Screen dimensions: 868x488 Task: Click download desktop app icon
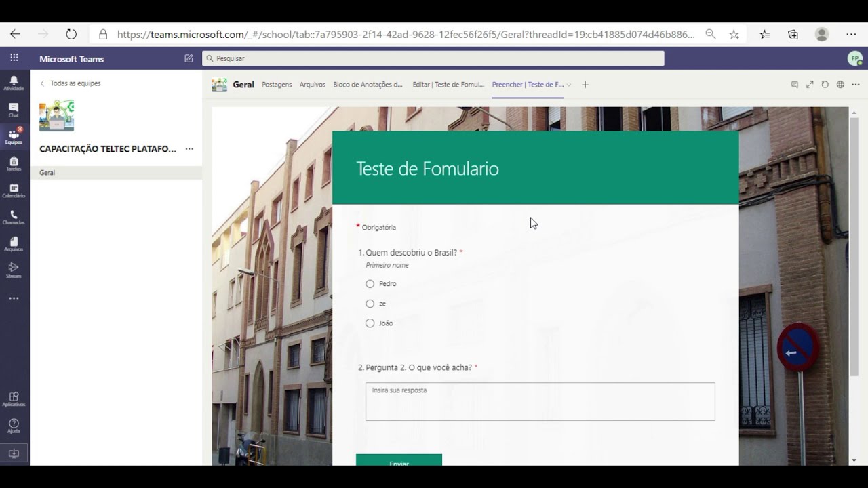(14, 453)
